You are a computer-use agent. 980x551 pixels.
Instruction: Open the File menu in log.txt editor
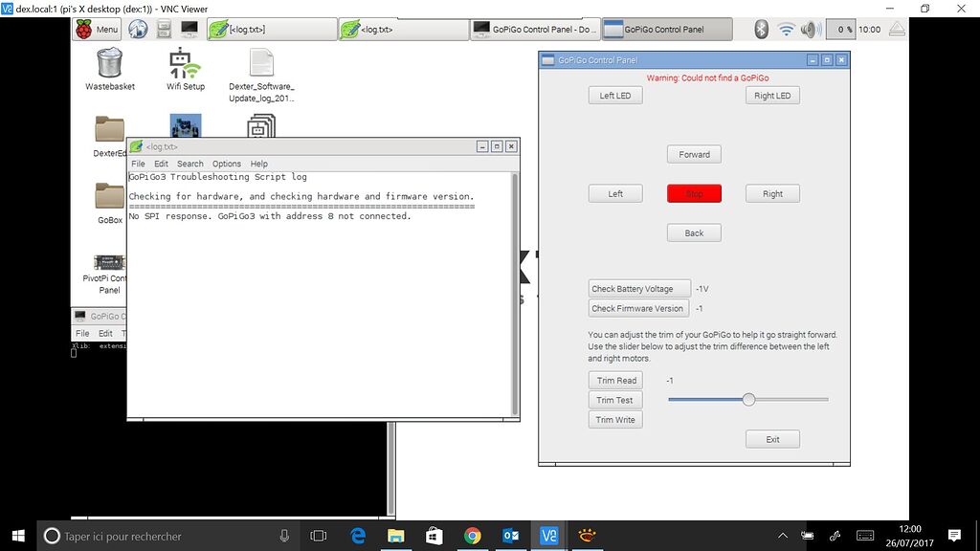pos(139,164)
